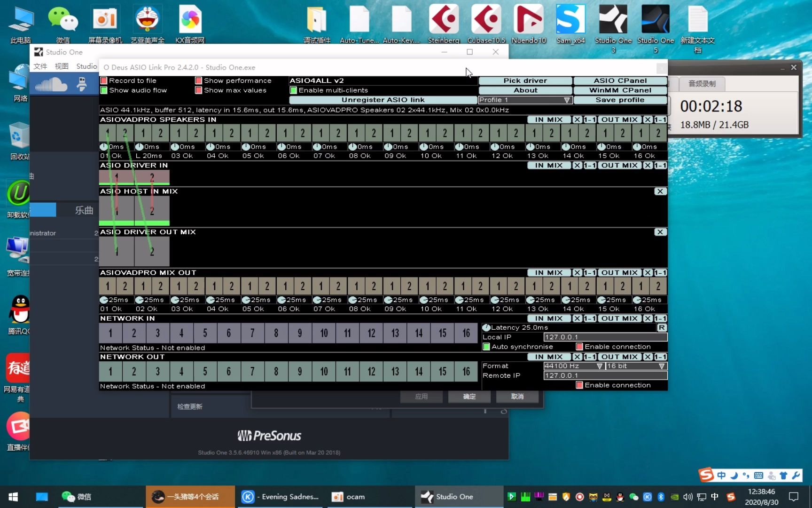Switch to Evening Sadness player in taskbar
The width and height of the screenshot is (812, 508).
coord(281,497)
